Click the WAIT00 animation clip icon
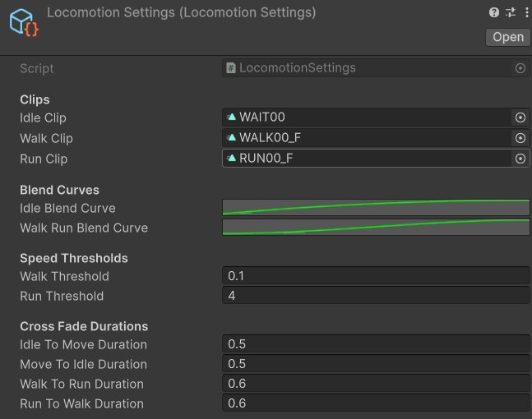Image resolution: width=532 pixels, height=419 pixels. pyautogui.click(x=232, y=117)
